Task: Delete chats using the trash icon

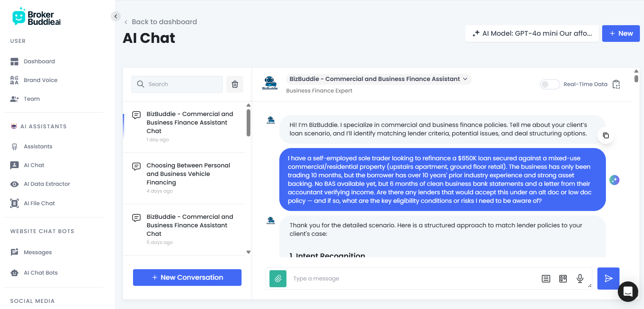Action: coord(235,84)
